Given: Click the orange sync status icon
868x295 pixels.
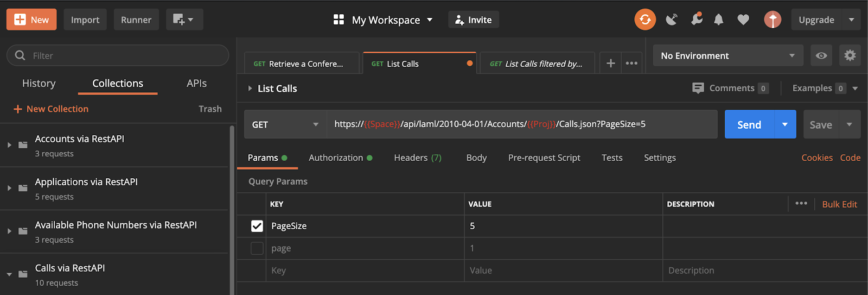Looking at the screenshot, I should [x=645, y=20].
